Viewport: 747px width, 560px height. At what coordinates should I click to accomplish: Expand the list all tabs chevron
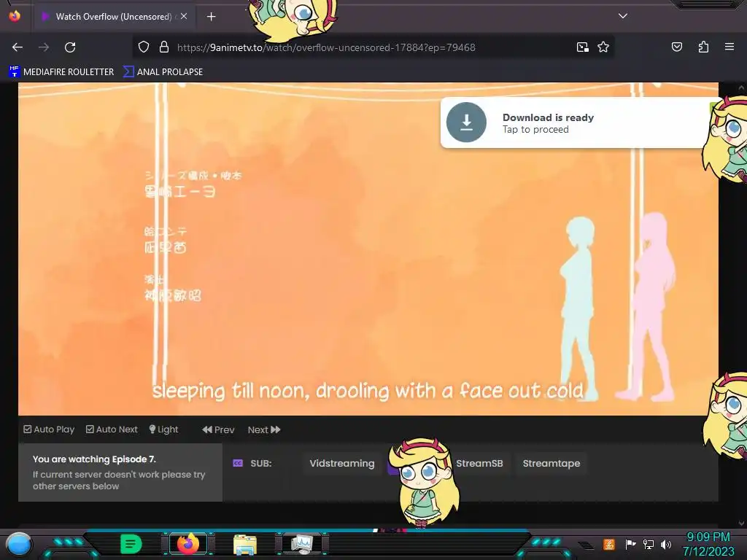[x=623, y=16]
